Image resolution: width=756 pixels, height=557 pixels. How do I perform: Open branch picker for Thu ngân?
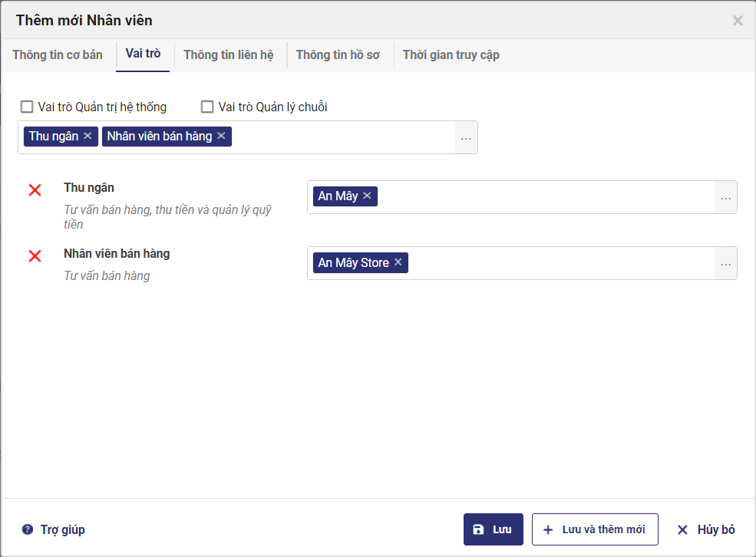725,198
